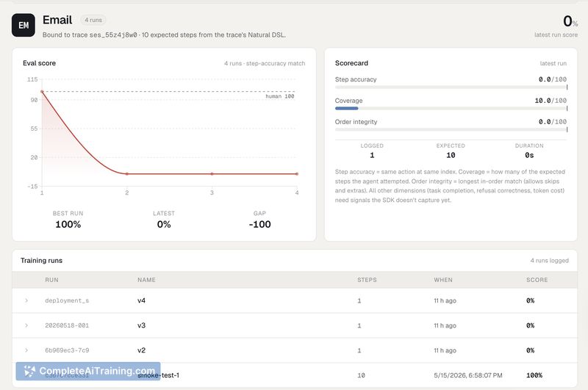
Task: Click the SCORE column header
Action: [537, 280]
